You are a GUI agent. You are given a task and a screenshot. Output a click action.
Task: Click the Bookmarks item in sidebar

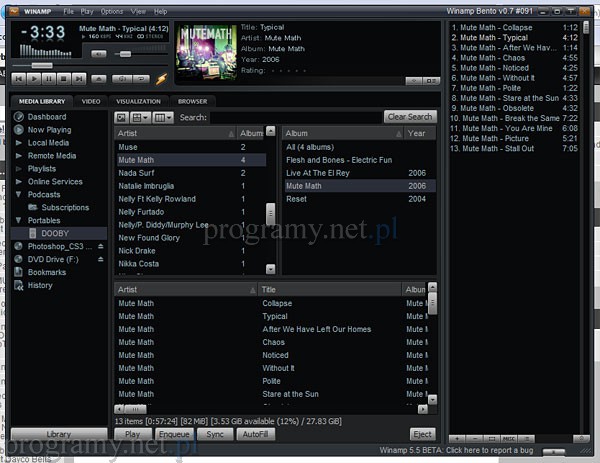coord(47,272)
